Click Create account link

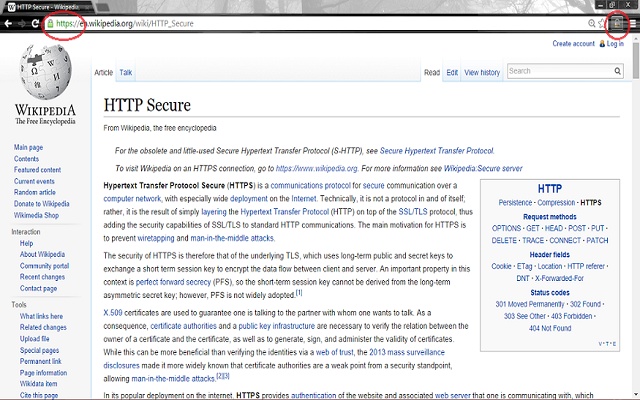[x=573, y=43]
